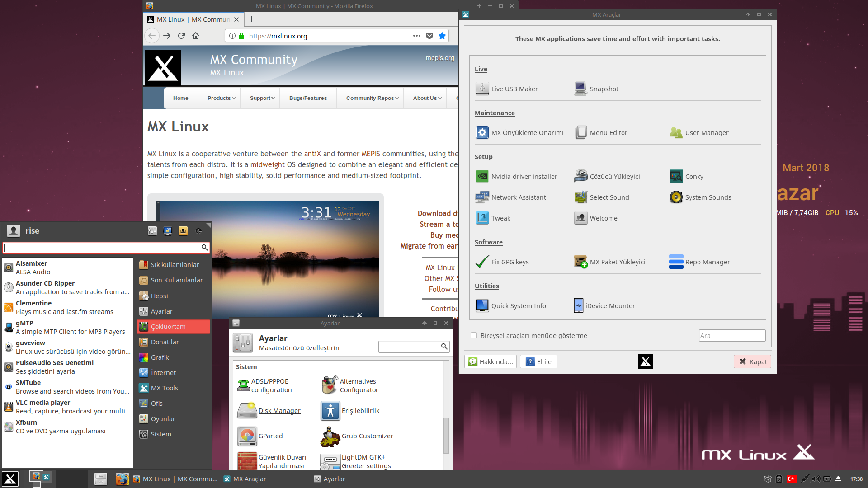The image size is (868, 488).
Task: Click volume icon in system tray
Action: pos(816,479)
